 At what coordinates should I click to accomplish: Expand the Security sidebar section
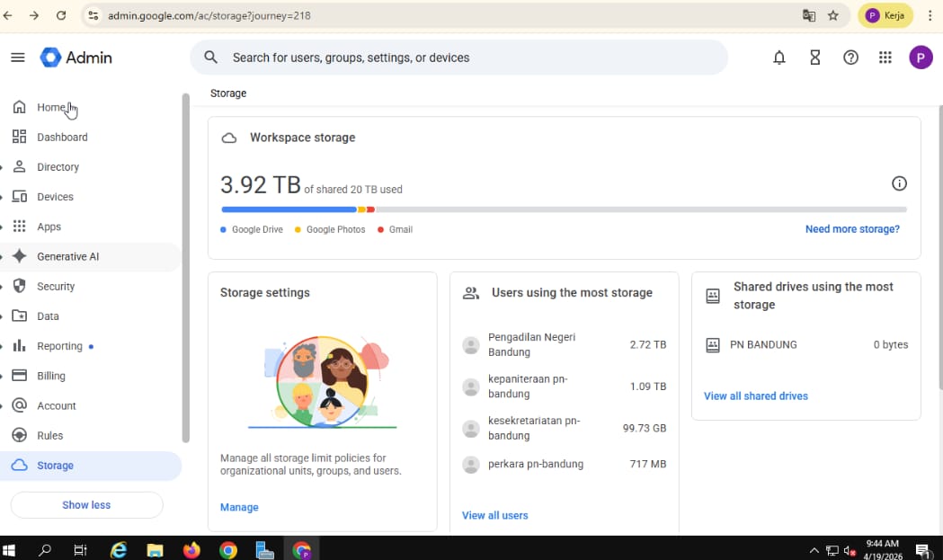pyautogui.click(x=56, y=287)
